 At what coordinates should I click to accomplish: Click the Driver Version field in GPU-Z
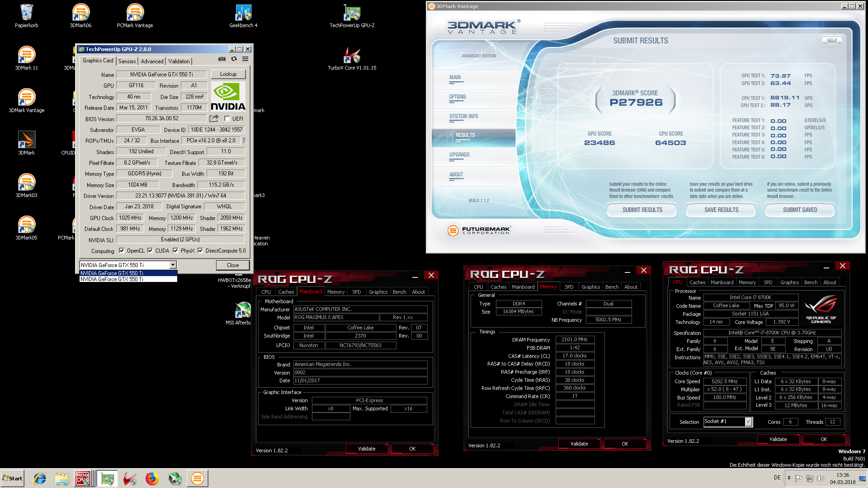click(180, 196)
